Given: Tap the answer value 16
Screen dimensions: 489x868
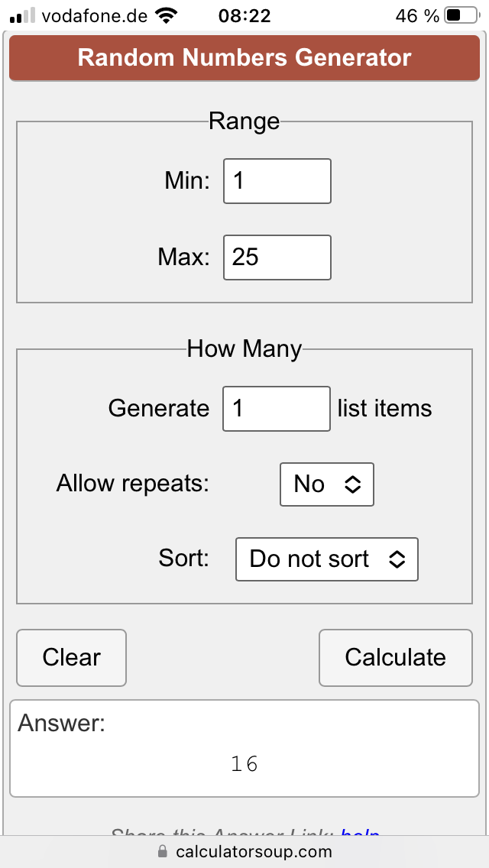Looking at the screenshot, I should 244,764.
